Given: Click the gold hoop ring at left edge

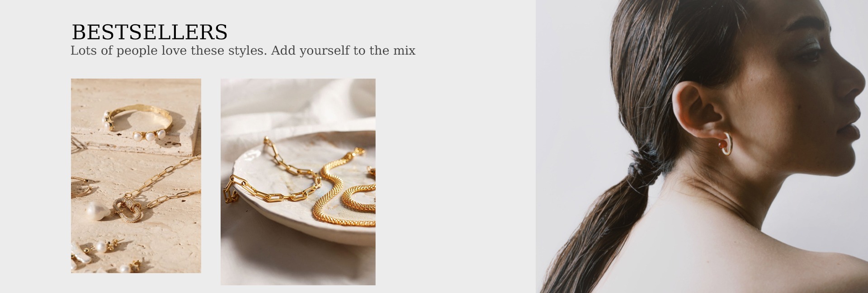Looking at the screenshot, I should tap(80, 187).
